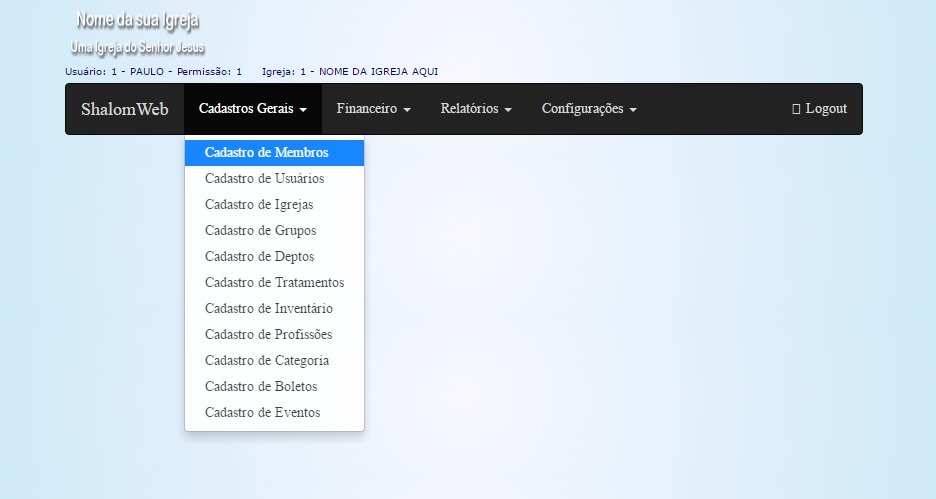The width and height of the screenshot is (936, 499).
Task: Open Cadastro de Grupos
Action: 275,230
